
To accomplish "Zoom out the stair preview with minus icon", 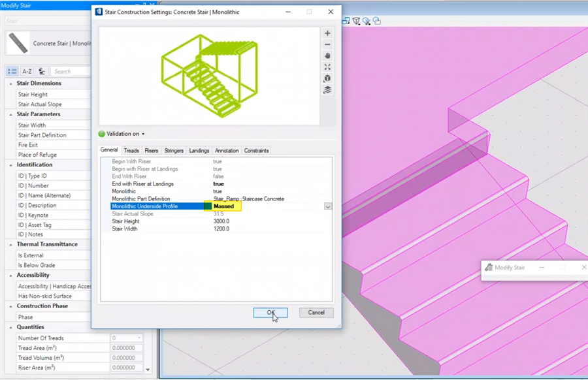I will point(327,44).
